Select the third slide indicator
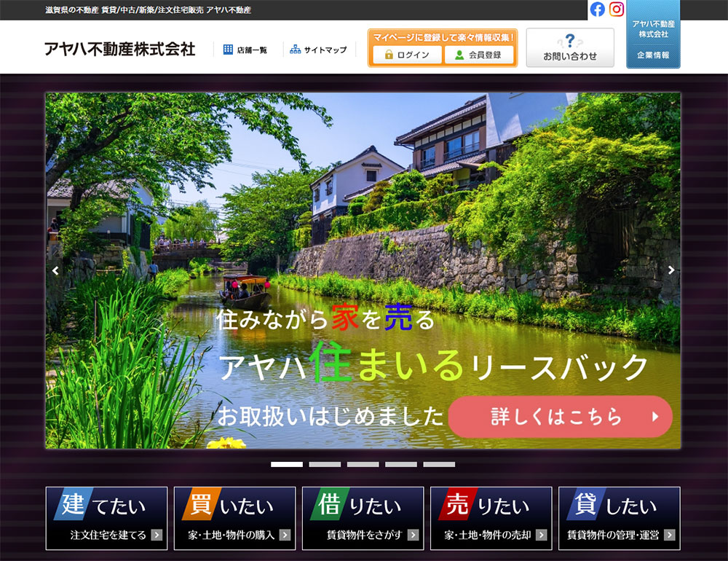The width and height of the screenshot is (728, 561). [363, 464]
